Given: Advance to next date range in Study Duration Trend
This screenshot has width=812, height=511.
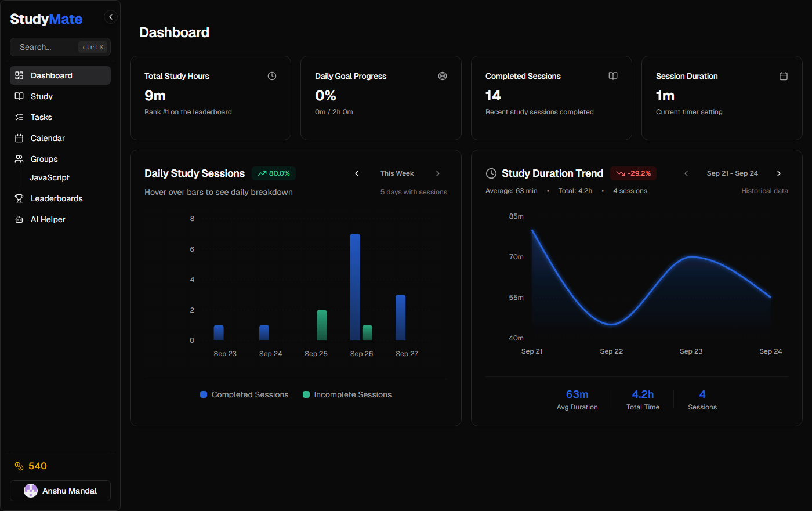Looking at the screenshot, I should tap(779, 173).
